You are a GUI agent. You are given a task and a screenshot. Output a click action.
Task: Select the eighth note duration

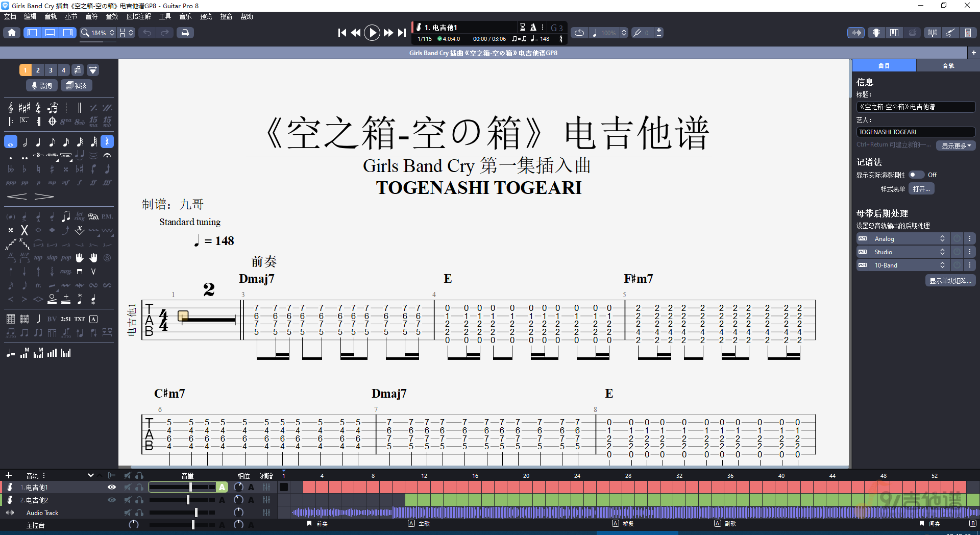point(52,142)
